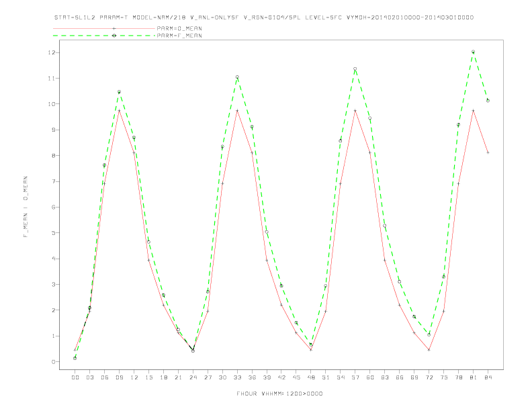
Task: Click the F_MEAN circle marker at hour 33
Action: click(237, 77)
